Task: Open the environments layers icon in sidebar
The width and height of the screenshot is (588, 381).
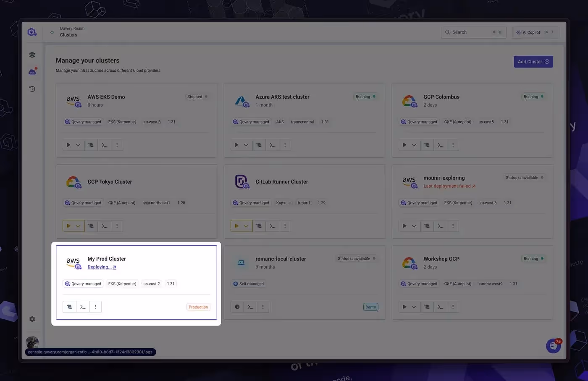Action: [x=32, y=54]
